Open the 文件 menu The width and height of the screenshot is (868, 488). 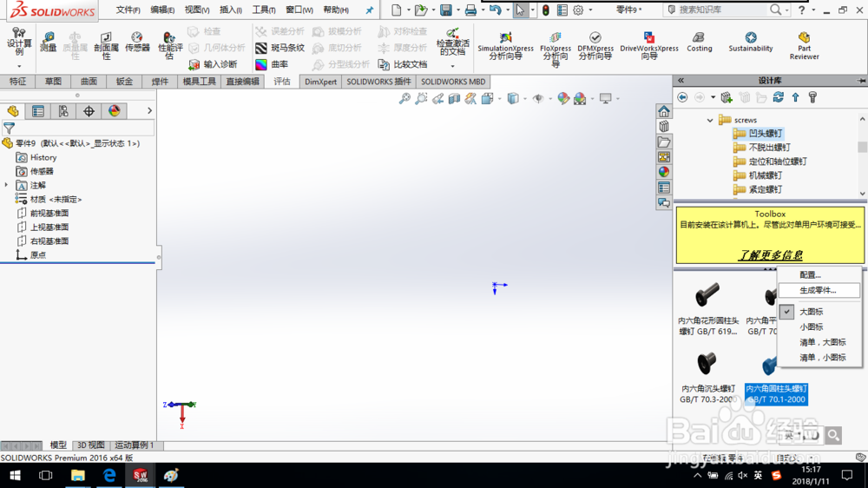click(x=128, y=10)
